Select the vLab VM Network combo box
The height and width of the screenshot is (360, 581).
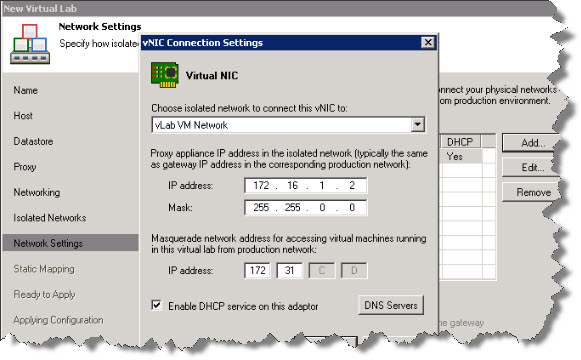[288, 125]
